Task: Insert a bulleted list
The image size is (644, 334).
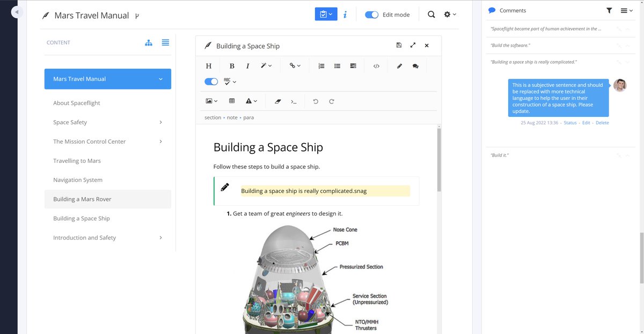Action: coord(337,66)
